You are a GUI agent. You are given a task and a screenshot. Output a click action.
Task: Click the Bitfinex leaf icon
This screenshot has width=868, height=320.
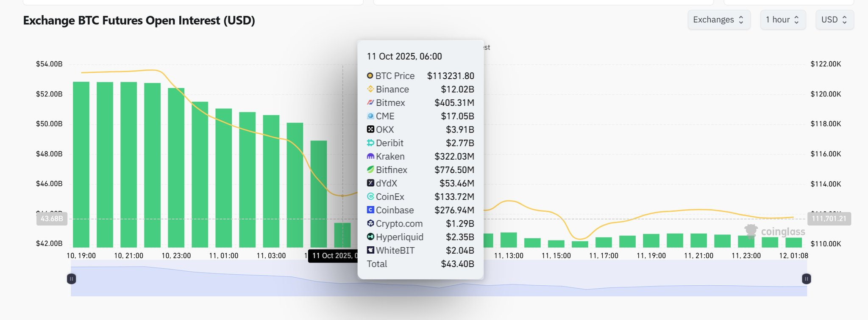pos(370,170)
